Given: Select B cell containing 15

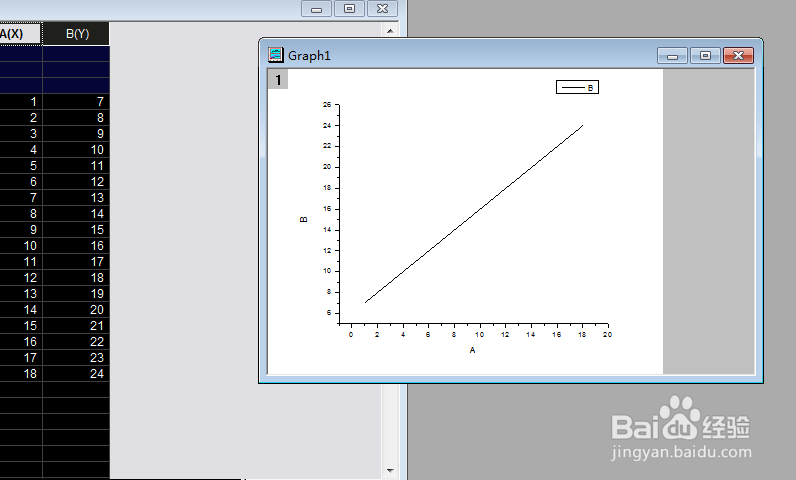Looking at the screenshot, I should pos(76,229).
